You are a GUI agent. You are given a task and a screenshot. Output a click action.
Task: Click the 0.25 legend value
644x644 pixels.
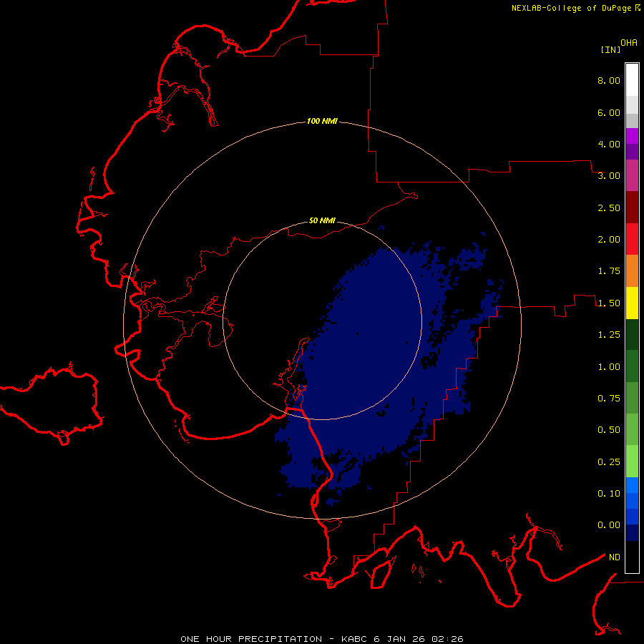click(609, 462)
